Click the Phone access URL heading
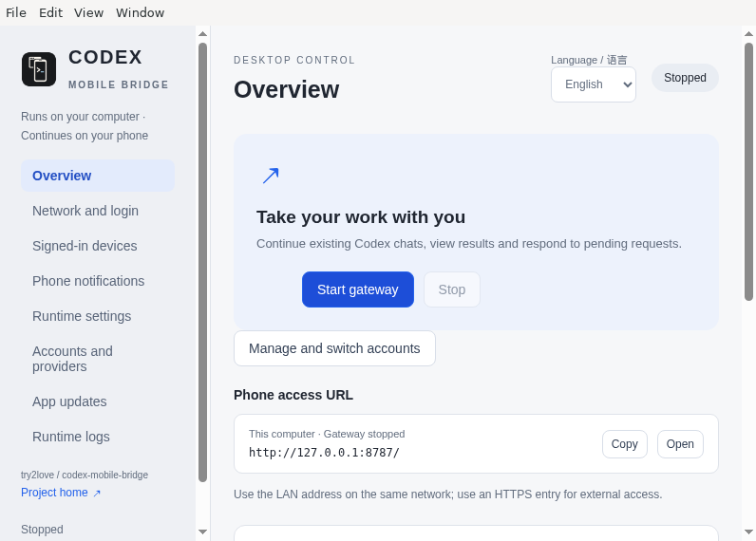This screenshot has height=541, width=756. coord(293,395)
